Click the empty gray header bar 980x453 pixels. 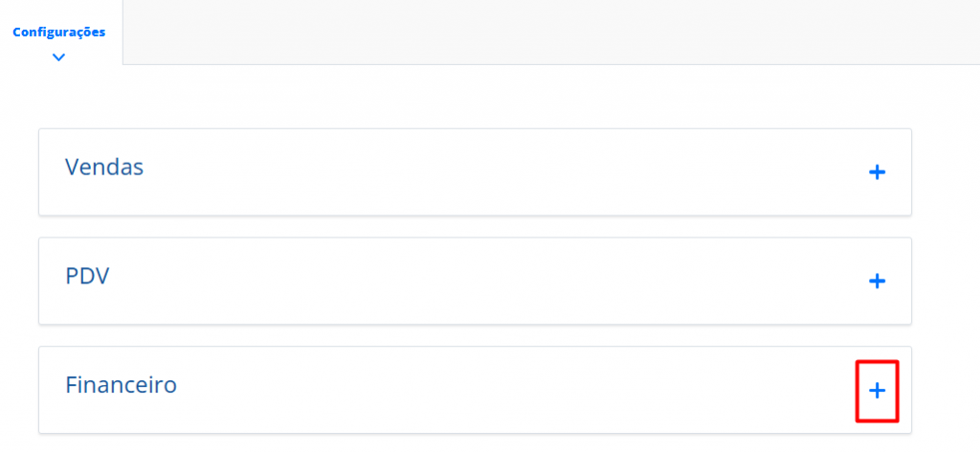(550, 32)
